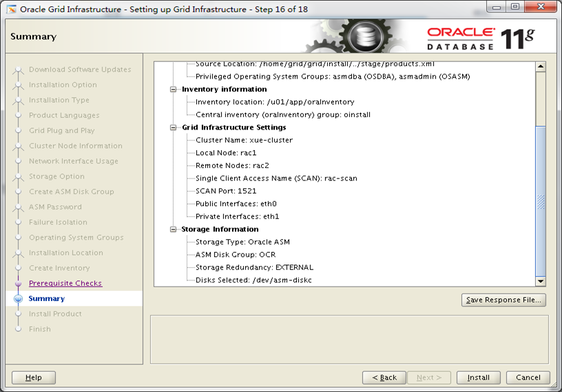The width and height of the screenshot is (562, 392).
Task: Select 'Remote Nodes: rac2' row
Action: tap(232, 166)
